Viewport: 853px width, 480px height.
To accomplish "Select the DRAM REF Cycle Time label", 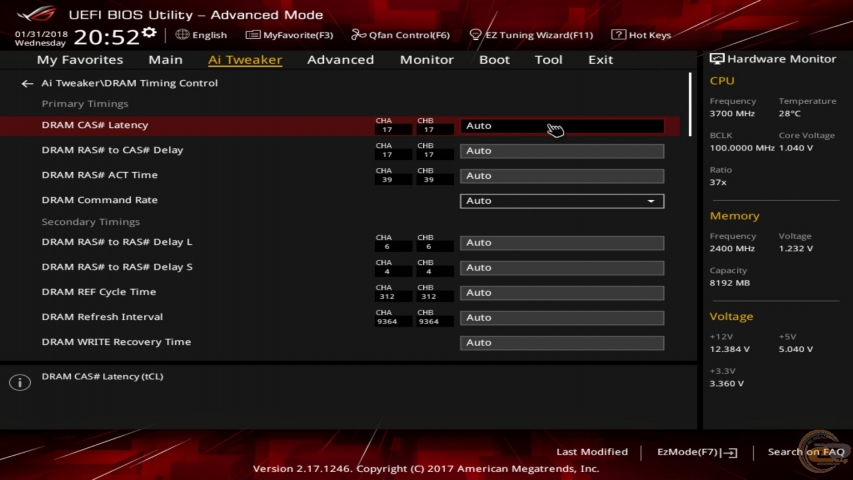I will [98, 292].
